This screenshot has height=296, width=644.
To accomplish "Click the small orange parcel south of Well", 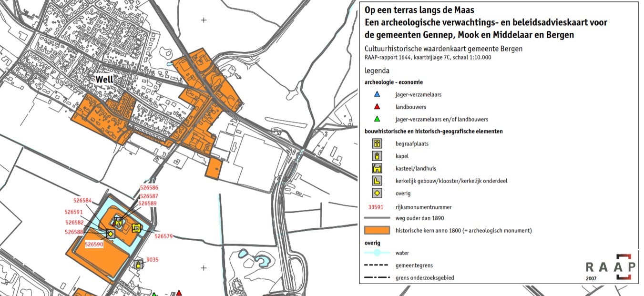I will [x=214, y=169].
